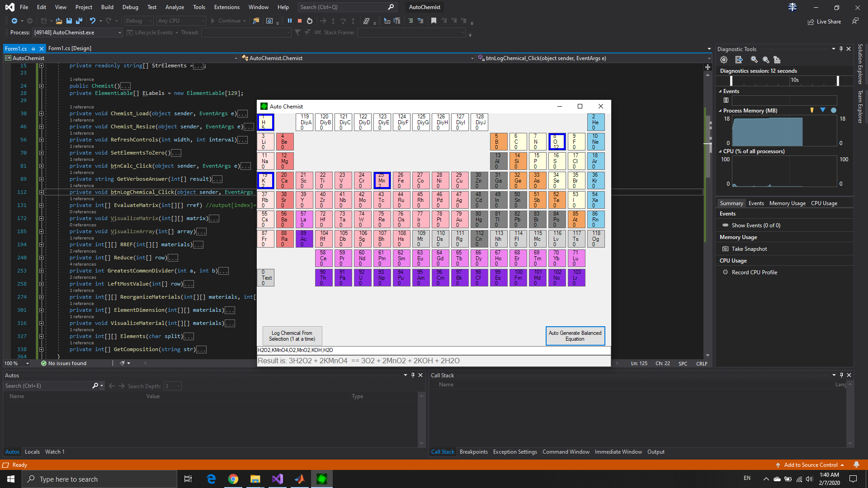Click the Log Chemical From Selection button
The image size is (868, 488).
(x=292, y=336)
